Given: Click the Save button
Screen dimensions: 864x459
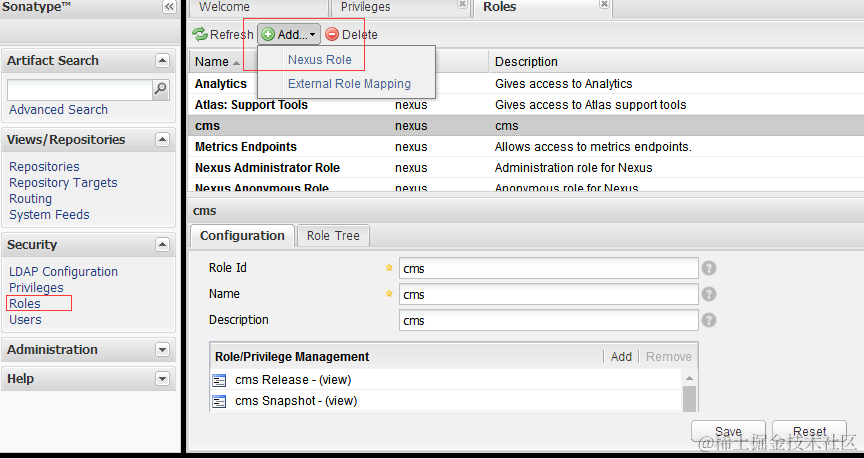Looking at the screenshot, I should click(728, 431).
